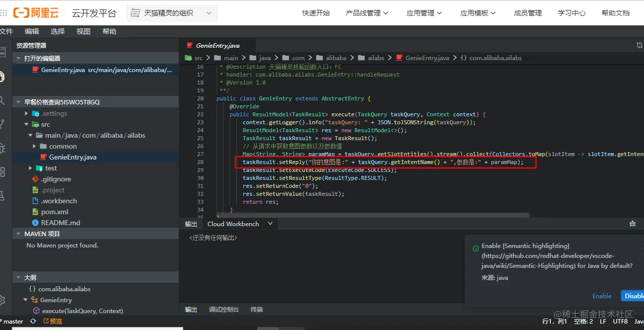The width and height of the screenshot is (644, 330).
Task: Click the Java cup icon on editor tab
Action: pyautogui.click(x=189, y=45)
